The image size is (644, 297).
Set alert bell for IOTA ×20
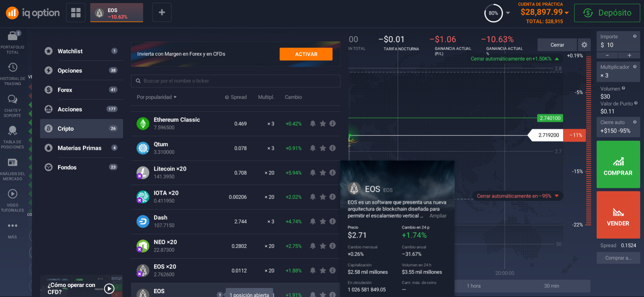pos(313,197)
